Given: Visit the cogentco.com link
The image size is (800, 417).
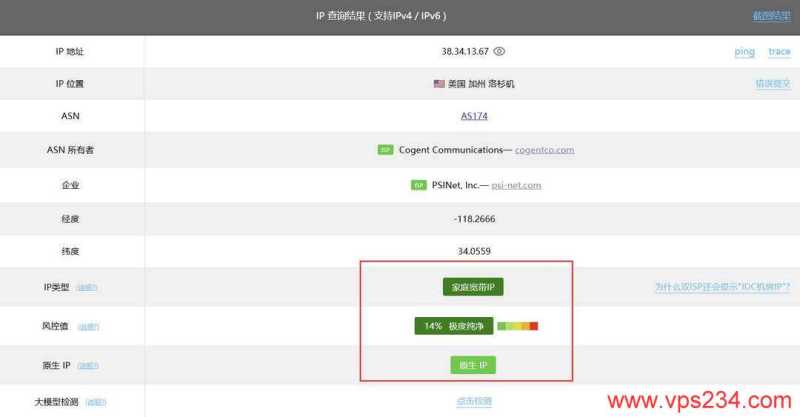Looking at the screenshot, I should click(544, 150).
